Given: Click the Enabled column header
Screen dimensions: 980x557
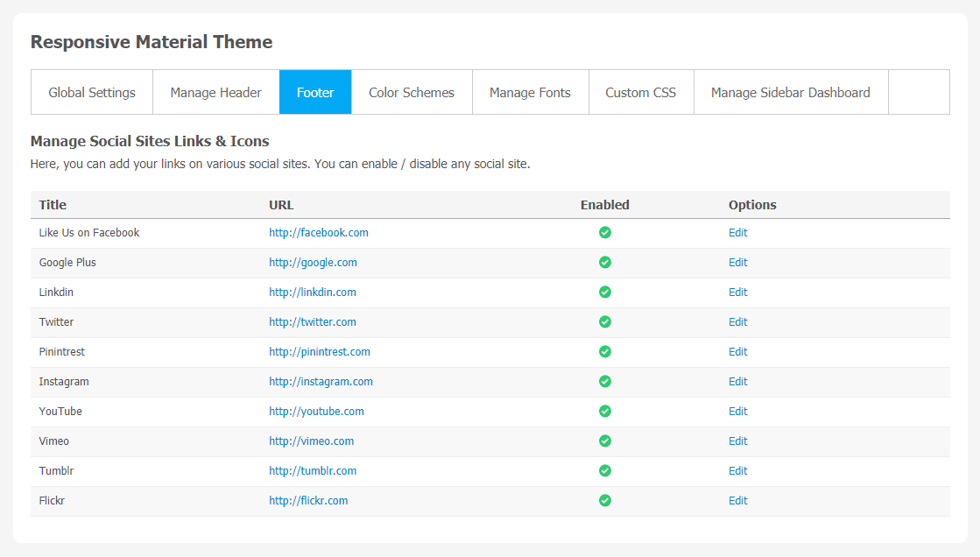Looking at the screenshot, I should coord(605,205).
